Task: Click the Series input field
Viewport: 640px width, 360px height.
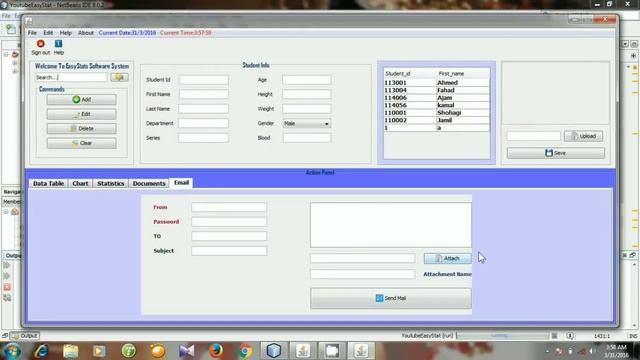Action: click(203, 138)
